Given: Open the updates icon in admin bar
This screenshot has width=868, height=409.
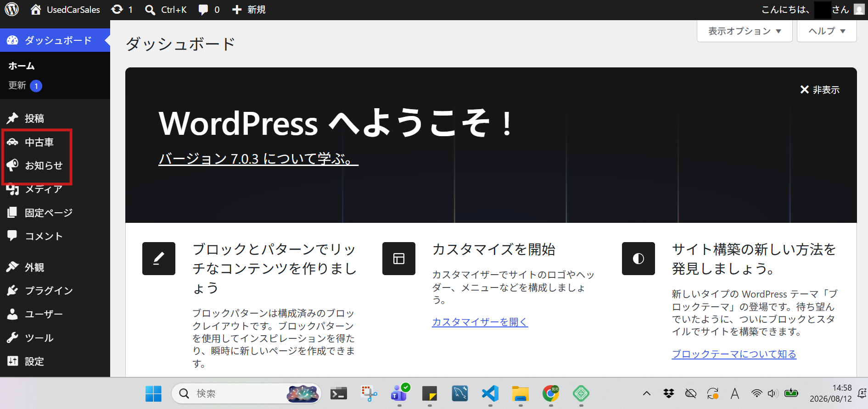Looking at the screenshot, I should (x=122, y=10).
